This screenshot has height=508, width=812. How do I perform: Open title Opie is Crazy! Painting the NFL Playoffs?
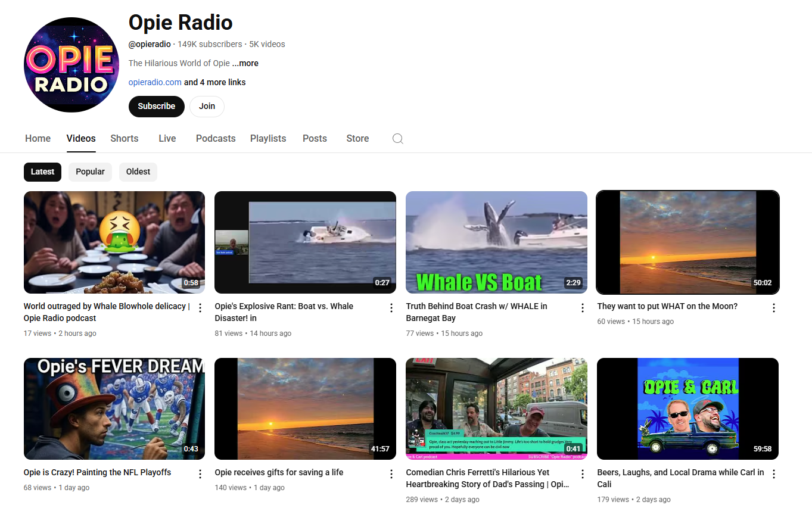pyautogui.click(x=98, y=472)
